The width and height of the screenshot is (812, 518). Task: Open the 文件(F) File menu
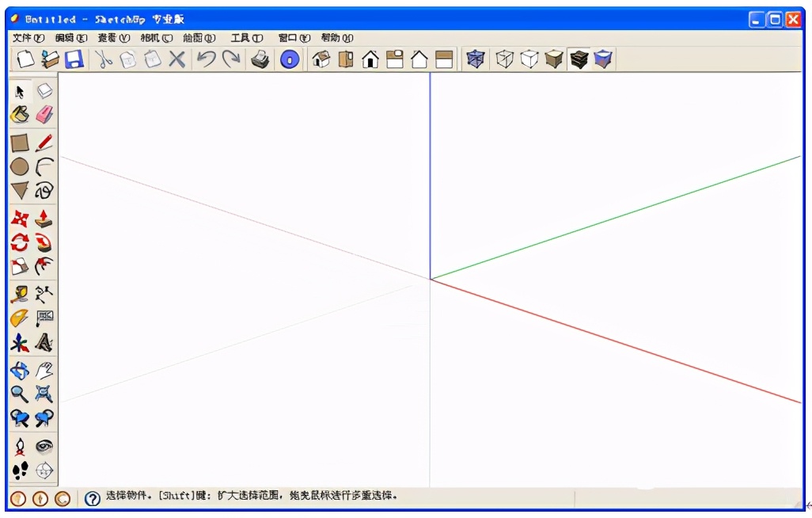(28, 38)
